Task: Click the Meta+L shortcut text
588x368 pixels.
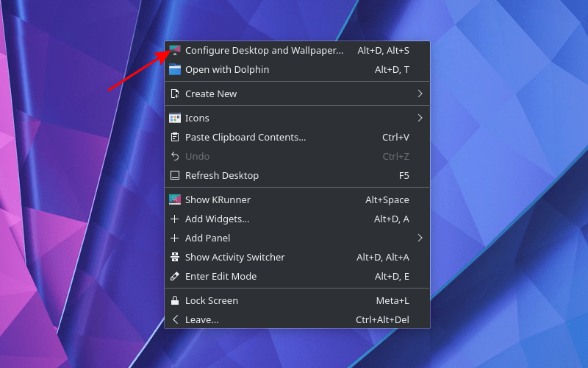Action: pyautogui.click(x=392, y=300)
